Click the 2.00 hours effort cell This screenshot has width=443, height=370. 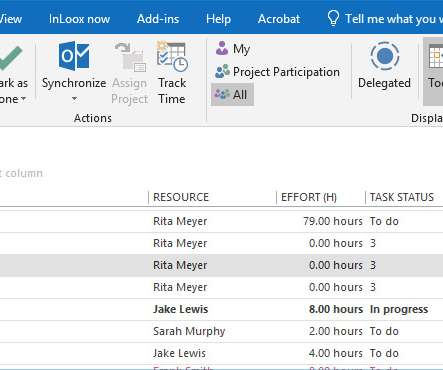pyautogui.click(x=336, y=331)
